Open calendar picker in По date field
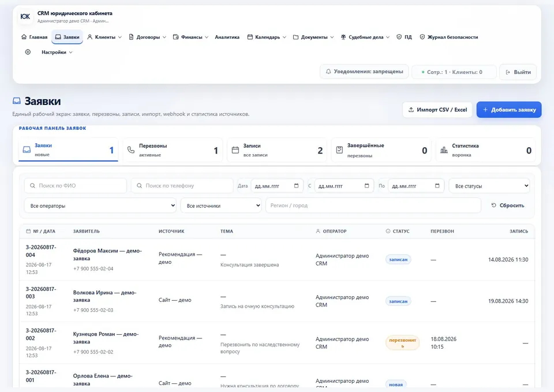The height and width of the screenshot is (392, 554). point(437,185)
